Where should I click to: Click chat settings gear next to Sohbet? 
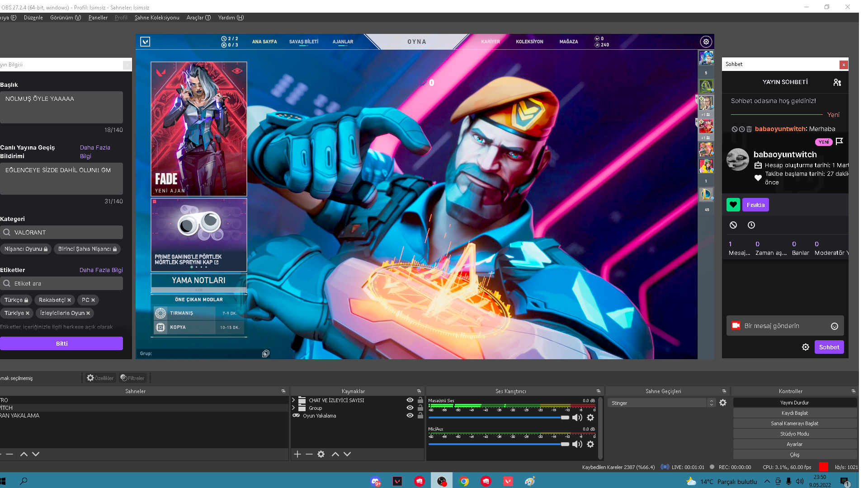(x=806, y=347)
